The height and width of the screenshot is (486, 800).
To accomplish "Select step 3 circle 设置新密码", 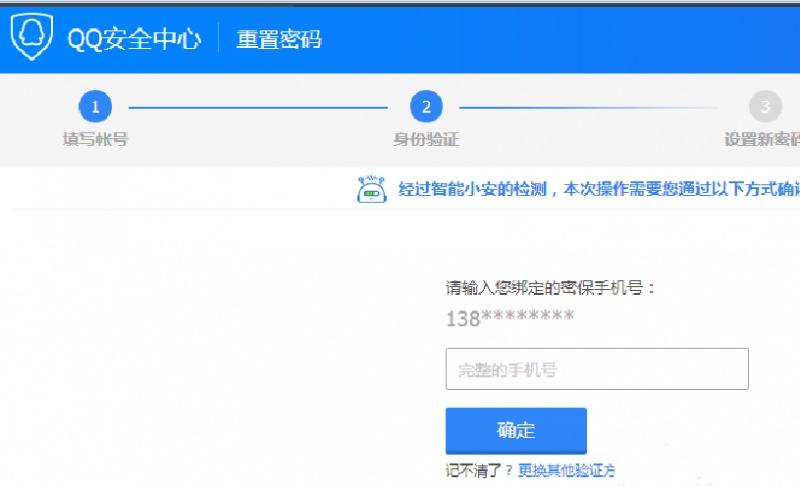I will coord(765,107).
